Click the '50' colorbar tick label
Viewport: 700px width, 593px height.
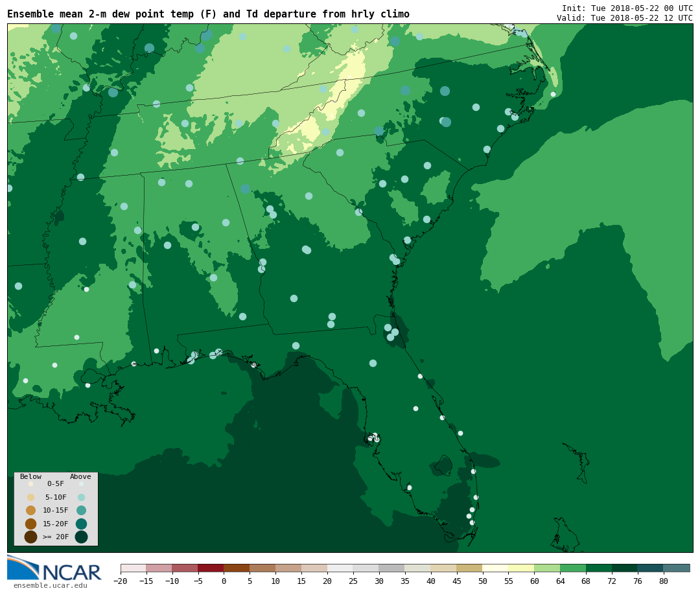483,581
